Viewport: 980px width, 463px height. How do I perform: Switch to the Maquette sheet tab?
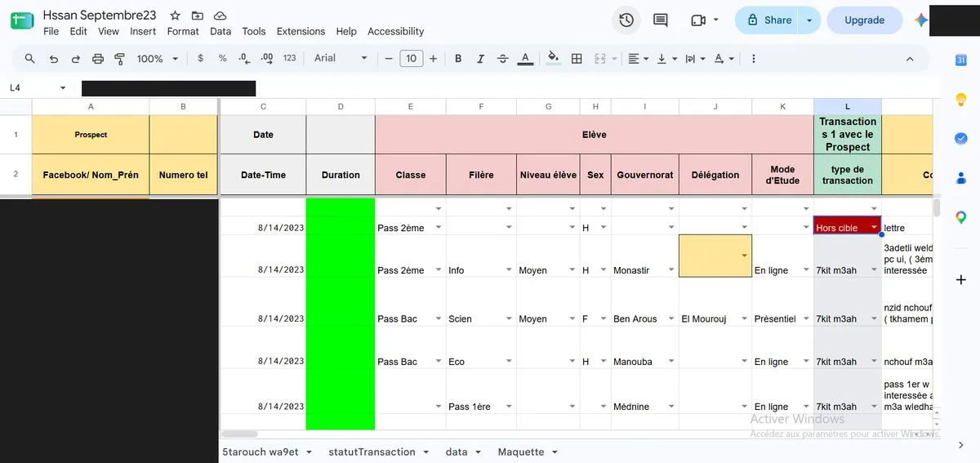click(528, 452)
